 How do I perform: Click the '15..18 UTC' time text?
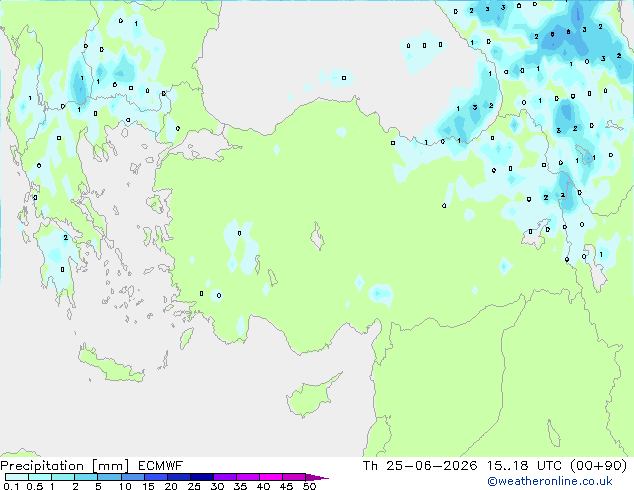pos(524,466)
